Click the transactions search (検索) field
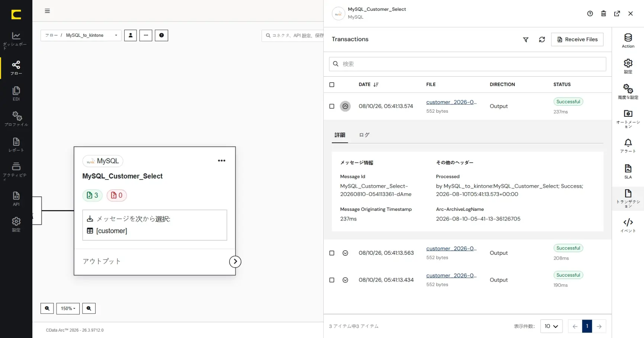The height and width of the screenshot is (338, 644). tap(467, 64)
